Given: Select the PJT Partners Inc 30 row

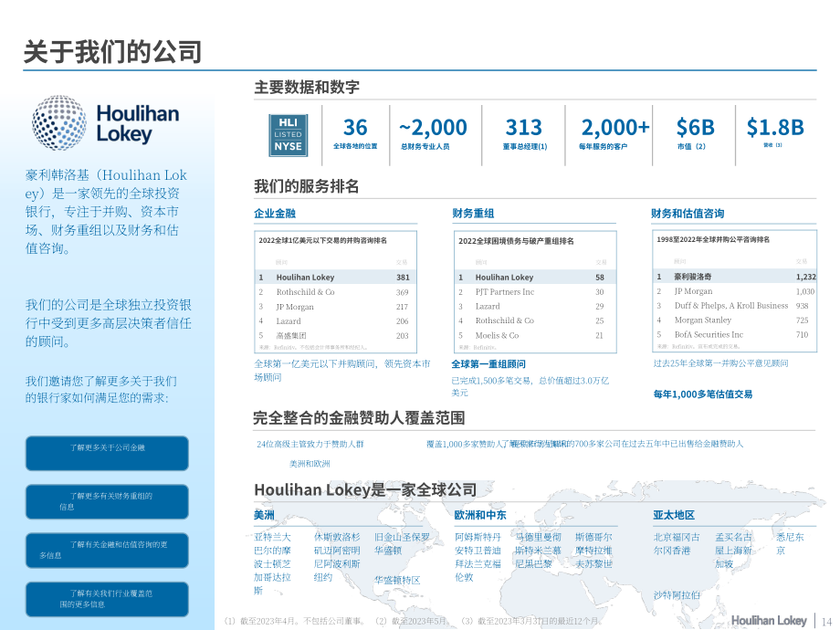Looking at the screenshot, I should point(535,291).
